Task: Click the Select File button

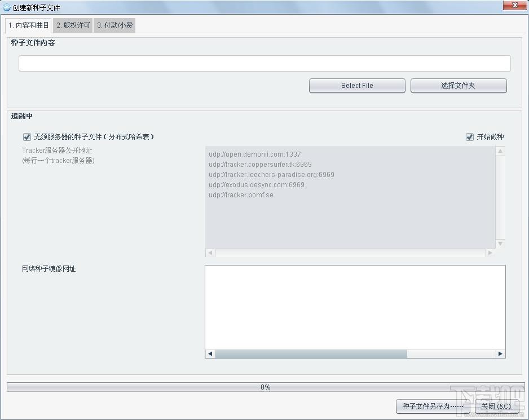Action: pos(357,86)
